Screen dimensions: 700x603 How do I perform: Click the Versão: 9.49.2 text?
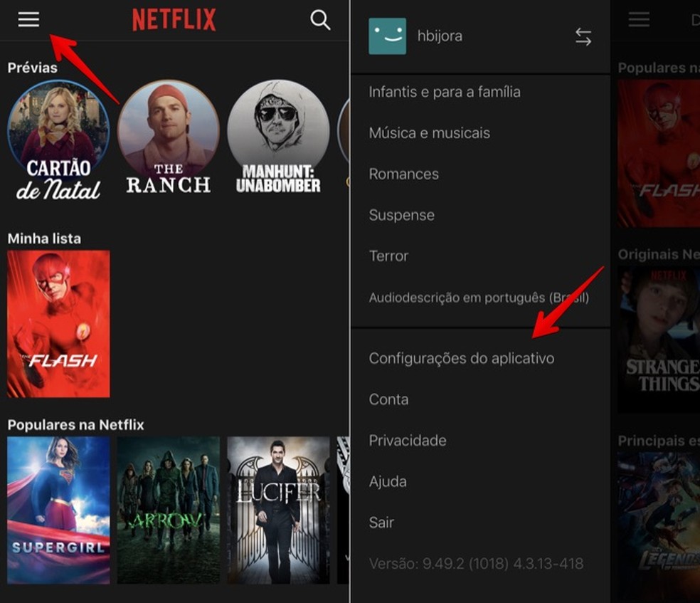click(x=476, y=564)
